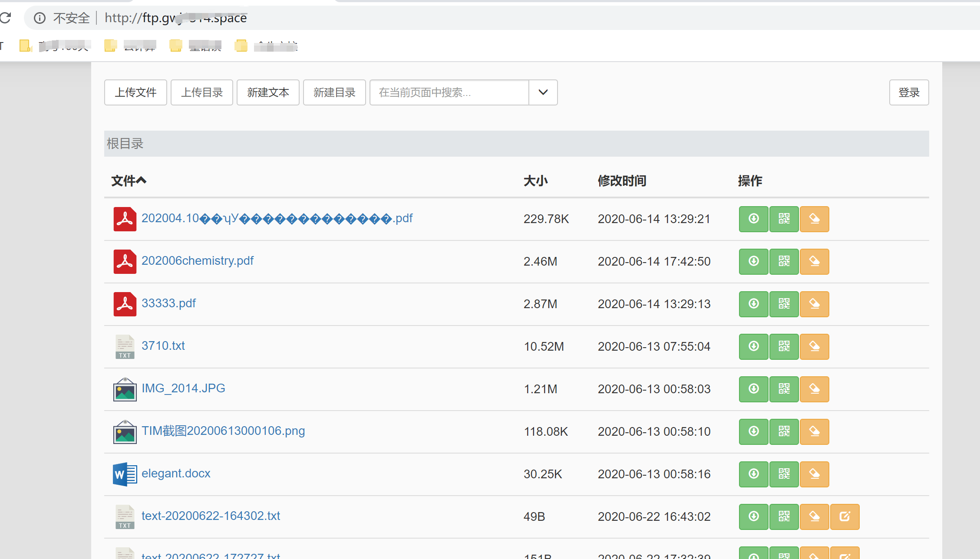
Task: Click orange eraser icon for IMG_2014.JPG
Action: point(814,389)
